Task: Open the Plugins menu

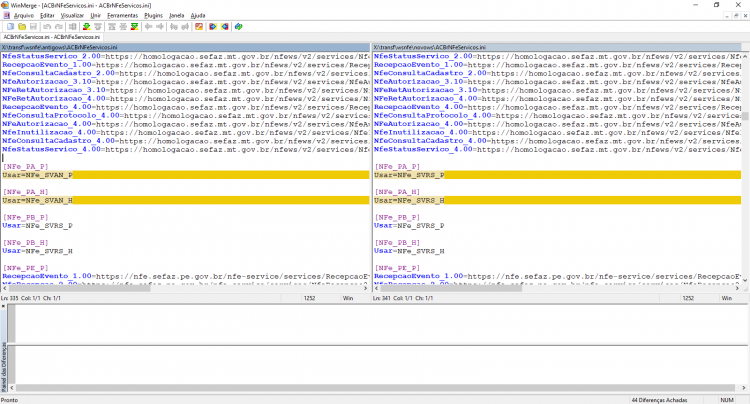Action: click(154, 16)
